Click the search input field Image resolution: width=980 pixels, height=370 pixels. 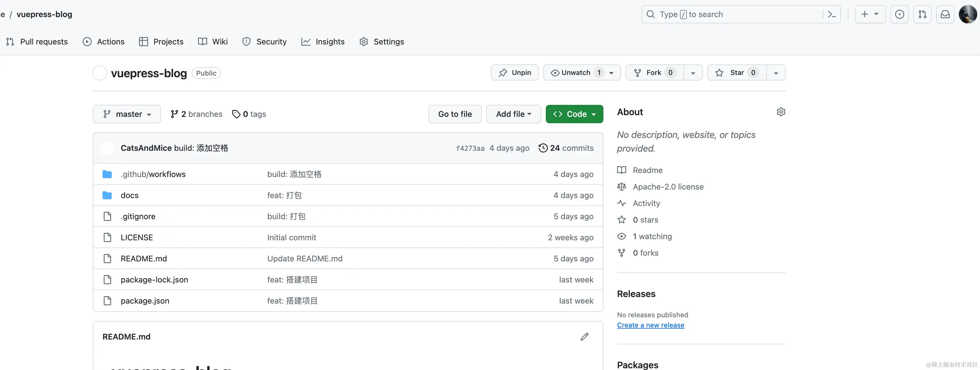741,15
